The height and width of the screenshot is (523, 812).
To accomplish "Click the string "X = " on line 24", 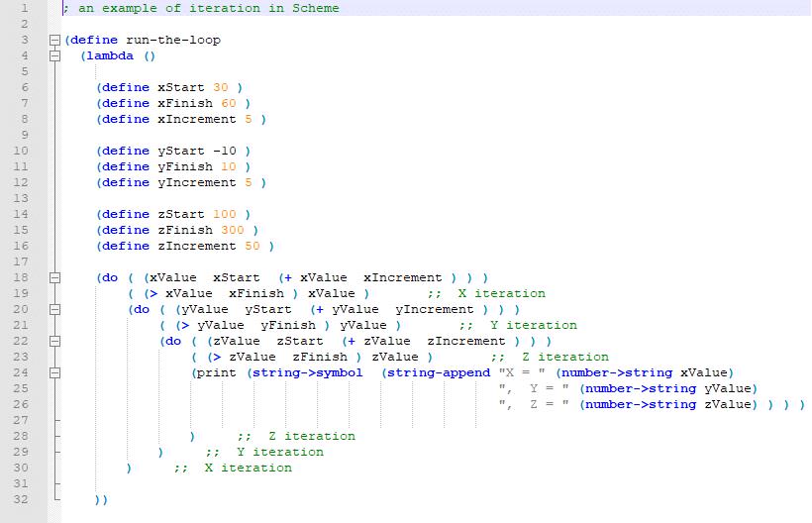I will pos(522,372).
